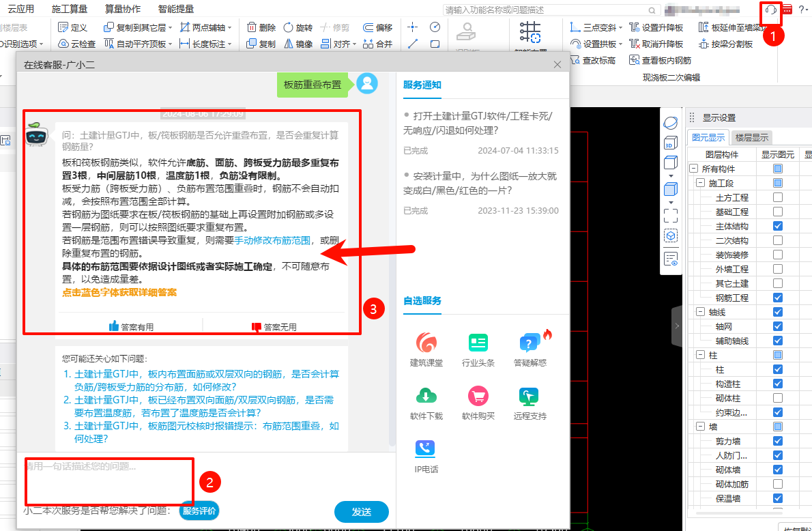Select the point drawing tool

click(413, 27)
